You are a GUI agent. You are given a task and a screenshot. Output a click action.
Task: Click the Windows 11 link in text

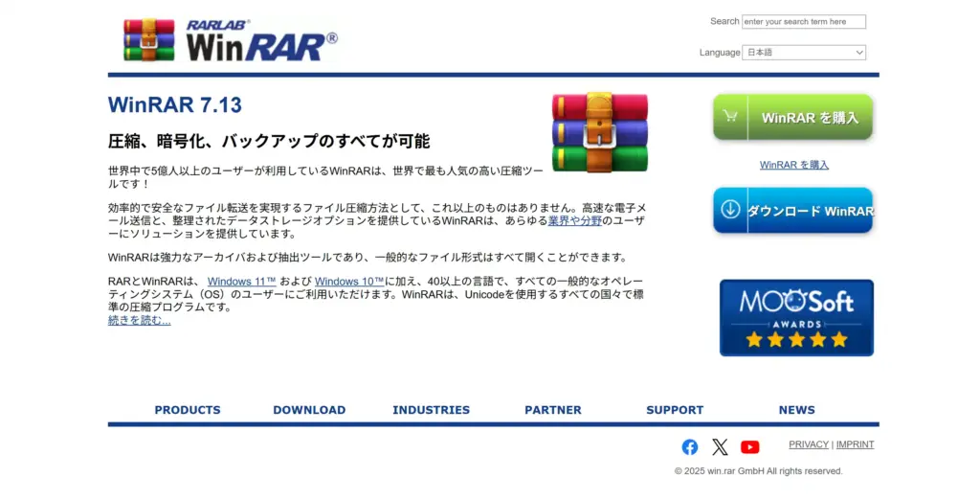tap(241, 282)
